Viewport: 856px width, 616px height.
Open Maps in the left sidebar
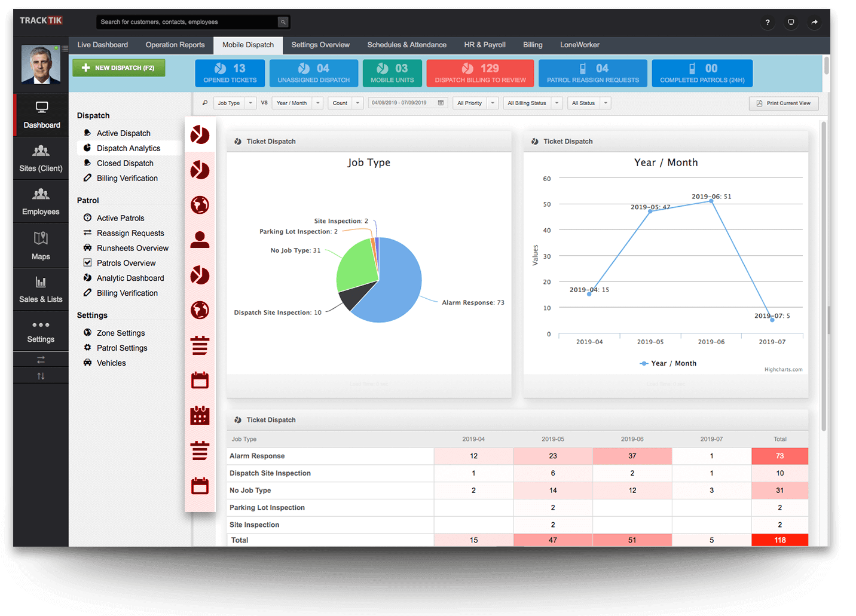(41, 246)
